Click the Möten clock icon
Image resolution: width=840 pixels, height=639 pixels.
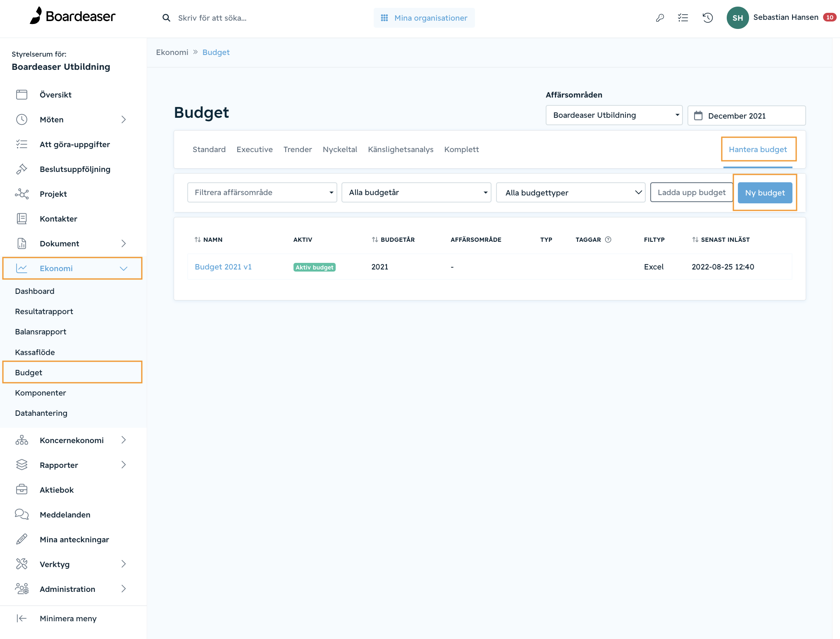click(21, 119)
